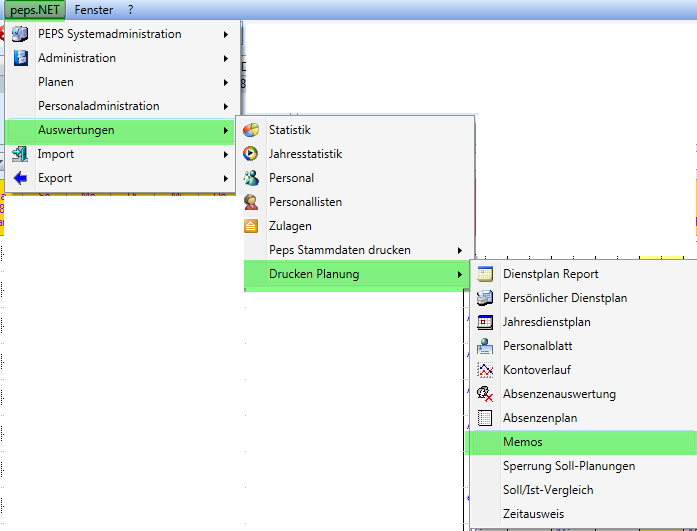Image resolution: width=697 pixels, height=531 pixels.
Task: Choose Sperrung Soll-Planungen entry
Action: click(584, 466)
